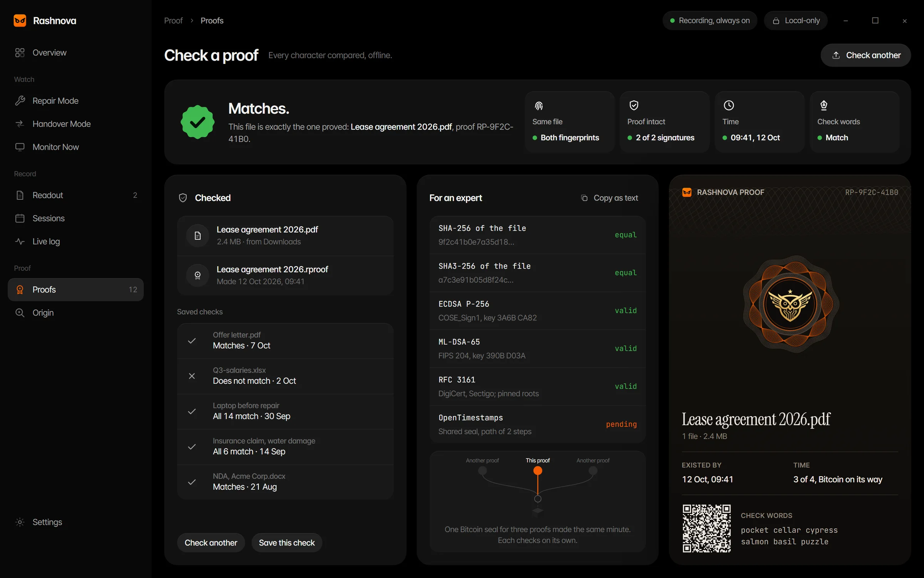924x578 pixels.
Task: Click the ML-DSA-65 valid row
Action: tap(537, 349)
